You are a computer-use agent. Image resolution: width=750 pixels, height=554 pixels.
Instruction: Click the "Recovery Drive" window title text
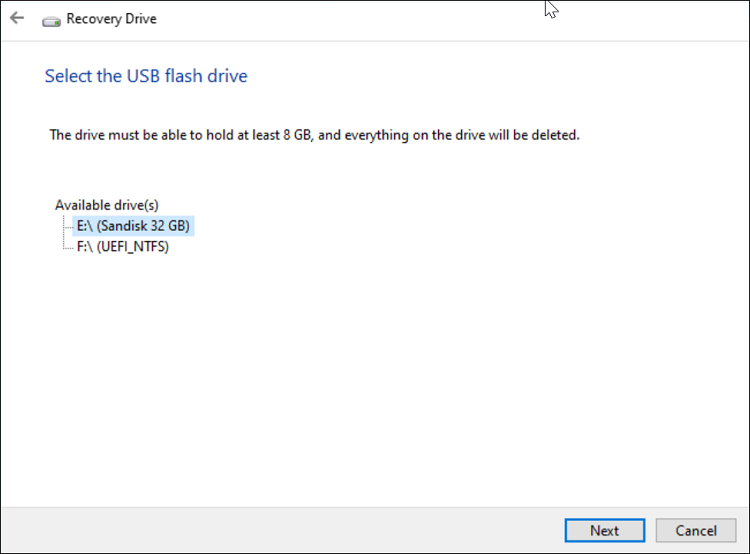click(111, 18)
